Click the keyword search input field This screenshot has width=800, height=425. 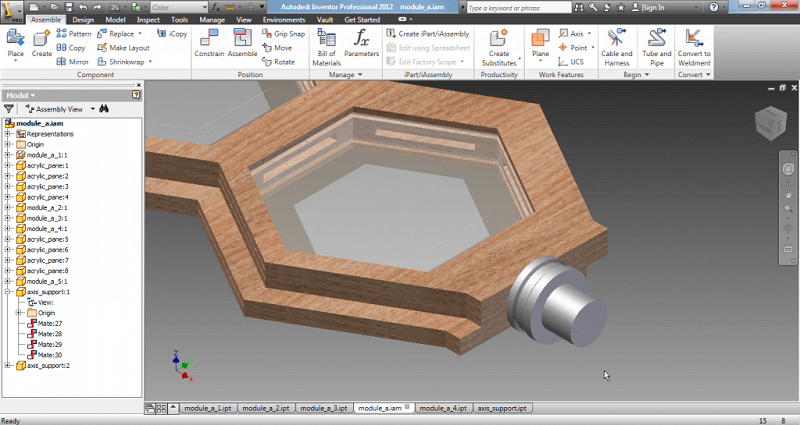[519, 8]
